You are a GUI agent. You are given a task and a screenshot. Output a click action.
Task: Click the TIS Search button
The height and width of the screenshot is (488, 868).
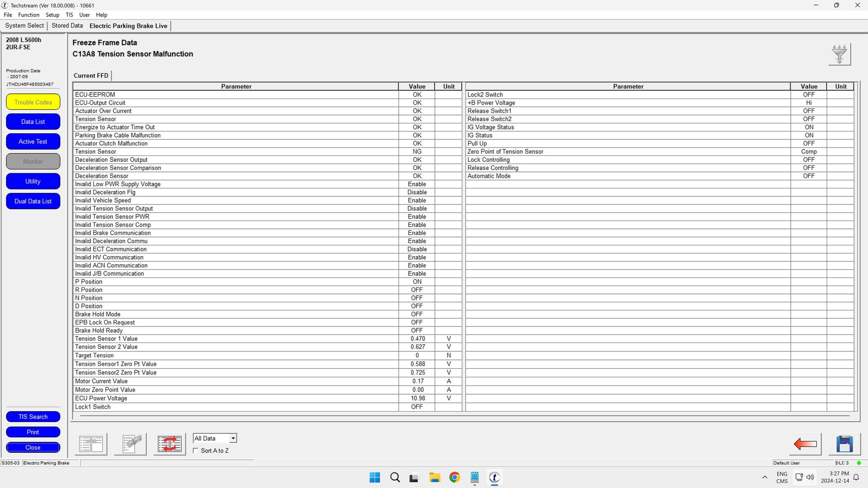coord(33,417)
